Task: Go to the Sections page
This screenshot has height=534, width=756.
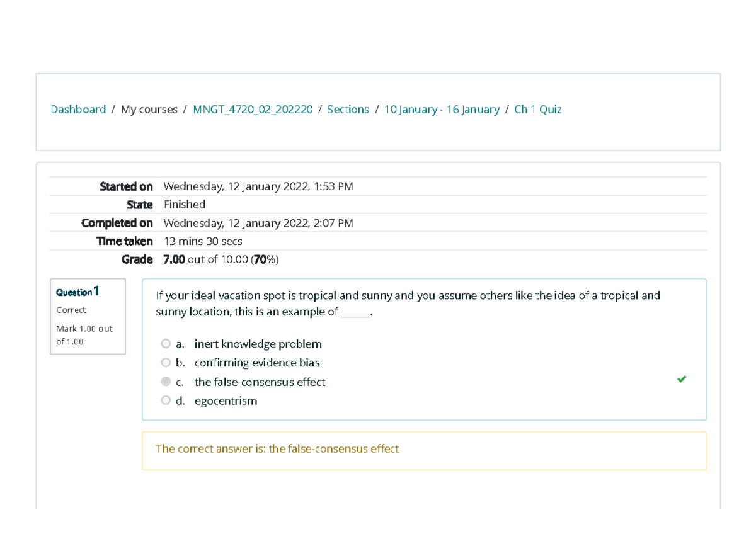Action: (x=348, y=109)
